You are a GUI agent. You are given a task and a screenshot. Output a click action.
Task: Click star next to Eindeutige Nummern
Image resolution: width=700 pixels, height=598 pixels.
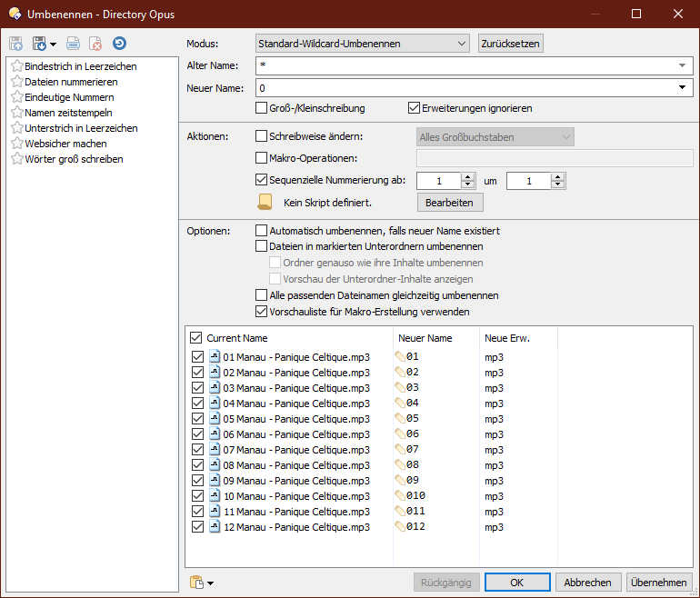click(x=17, y=97)
